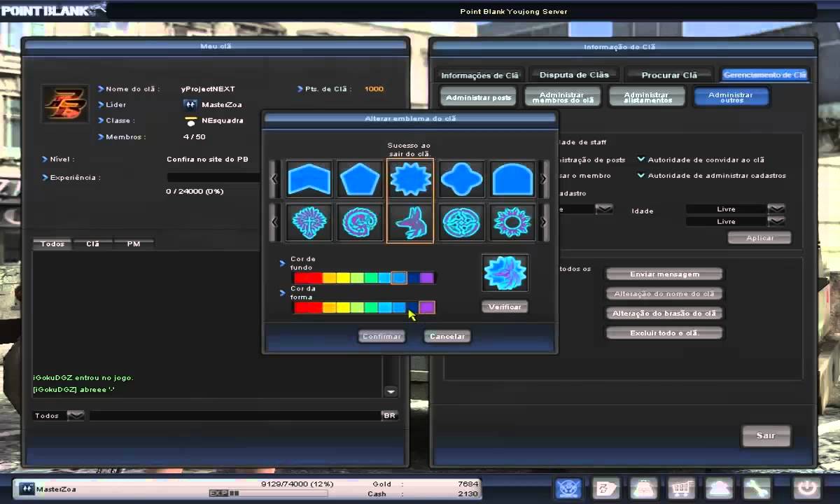Click the Confirmar button
The image size is (840, 504).
click(x=381, y=336)
